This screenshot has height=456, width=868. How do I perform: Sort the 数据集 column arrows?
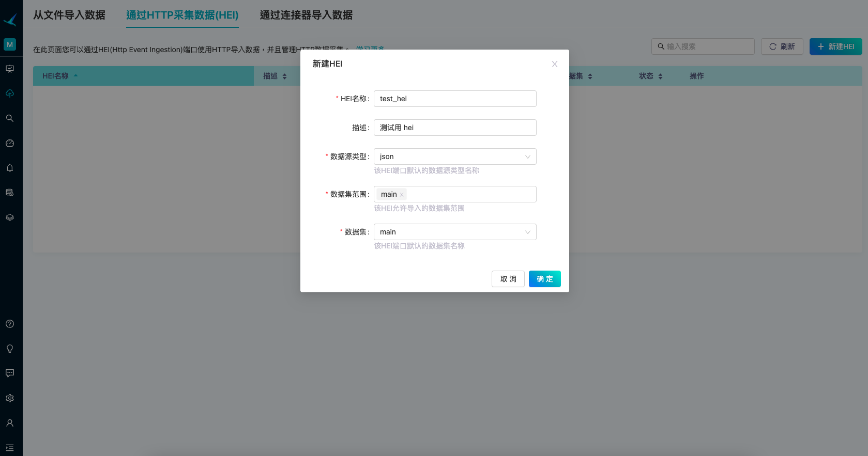(590, 76)
